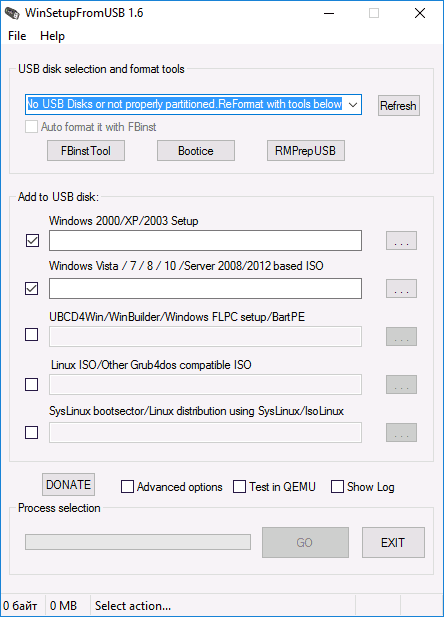Click SysLinux bootsector path field
Image resolution: width=444 pixels, height=617 pixels.
coord(205,432)
